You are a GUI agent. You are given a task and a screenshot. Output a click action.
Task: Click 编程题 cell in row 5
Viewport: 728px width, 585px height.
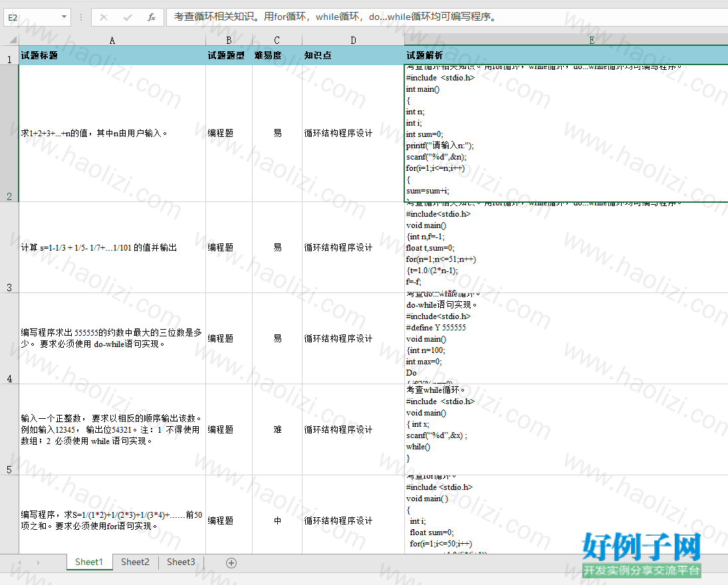pyautogui.click(x=229, y=429)
